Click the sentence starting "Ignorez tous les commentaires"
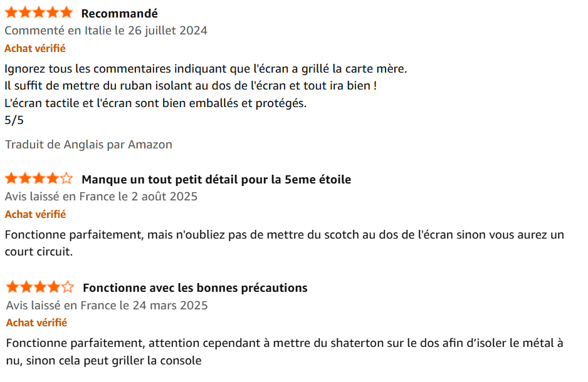The width and height of the screenshot is (588, 382). click(x=206, y=68)
